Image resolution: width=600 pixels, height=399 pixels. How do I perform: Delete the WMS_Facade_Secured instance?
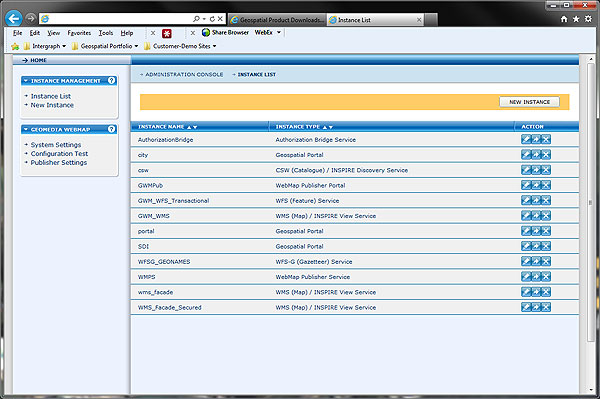(546, 307)
